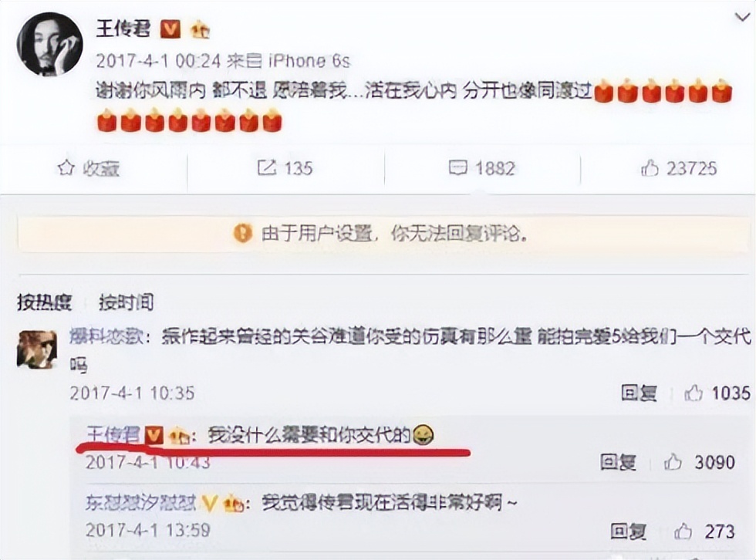The image size is (756, 560).
Task: Like the reply that has 3090 likes
Action: pyautogui.click(x=699, y=462)
